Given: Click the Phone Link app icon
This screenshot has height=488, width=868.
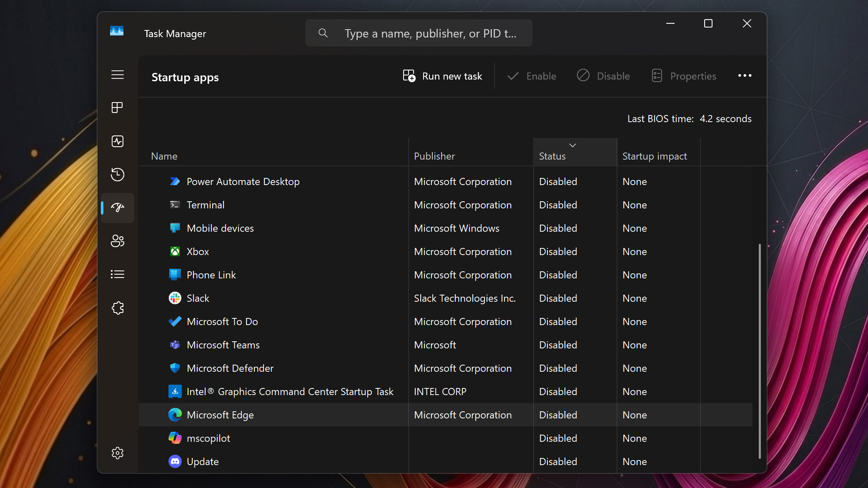Looking at the screenshot, I should tap(175, 275).
